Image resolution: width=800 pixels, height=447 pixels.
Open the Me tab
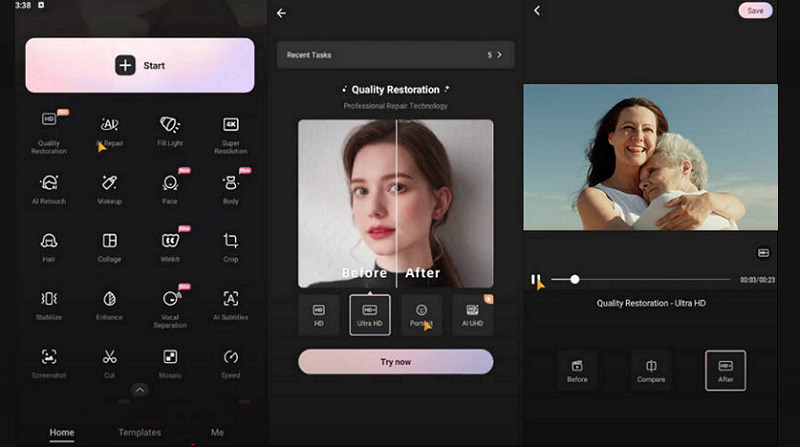click(217, 432)
